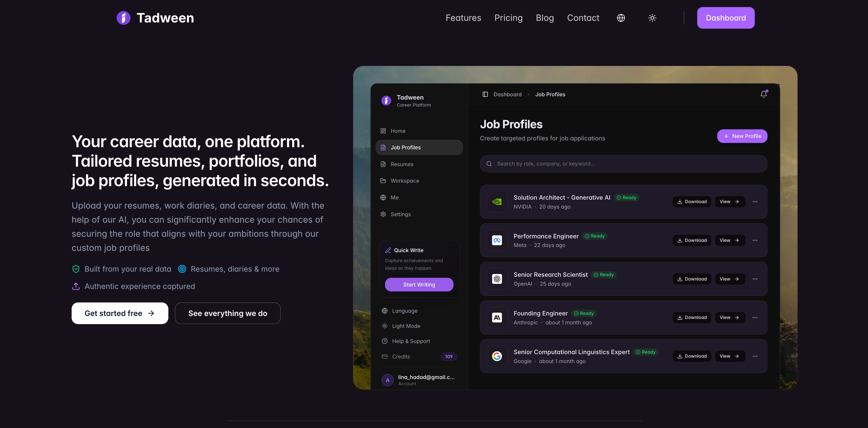Open more options for Solution Architect profile
This screenshot has width=868, height=428.
coord(755,202)
